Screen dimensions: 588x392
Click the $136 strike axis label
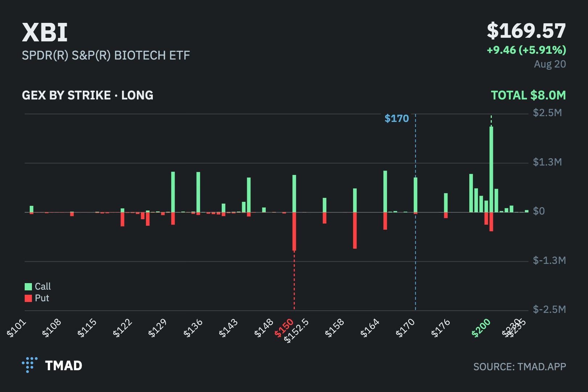point(193,328)
